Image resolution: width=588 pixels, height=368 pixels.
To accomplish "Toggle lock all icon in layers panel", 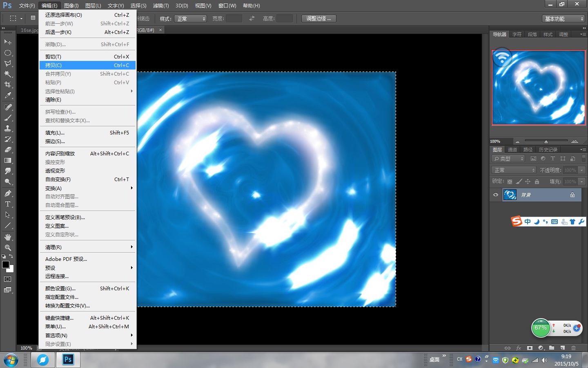I will 537,182.
